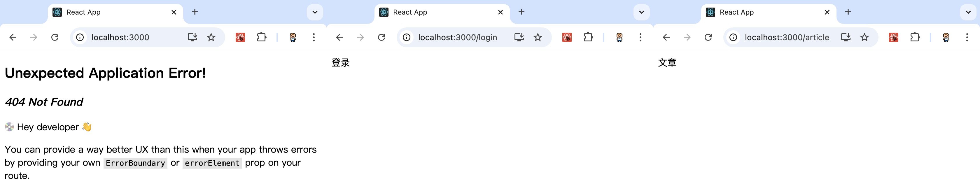Bookmark the localhost:3000/login page with star
Image resolution: width=980 pixels, height=195 pixels.
point(538,37)
